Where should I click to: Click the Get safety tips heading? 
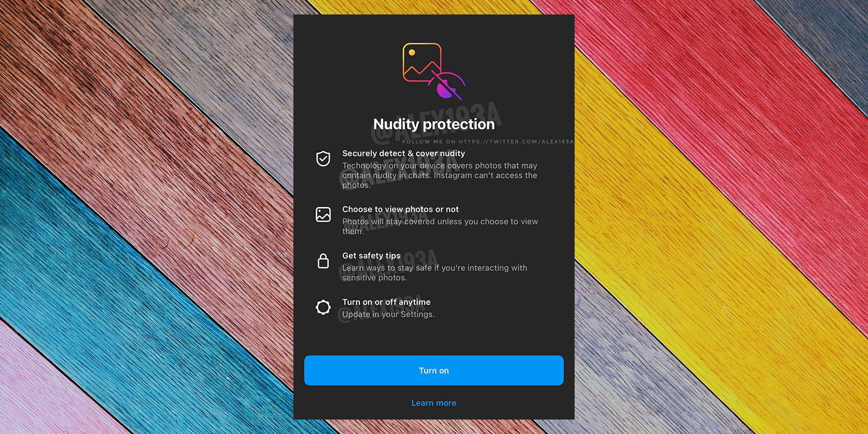pyautogui.click(x=372, y=255)
